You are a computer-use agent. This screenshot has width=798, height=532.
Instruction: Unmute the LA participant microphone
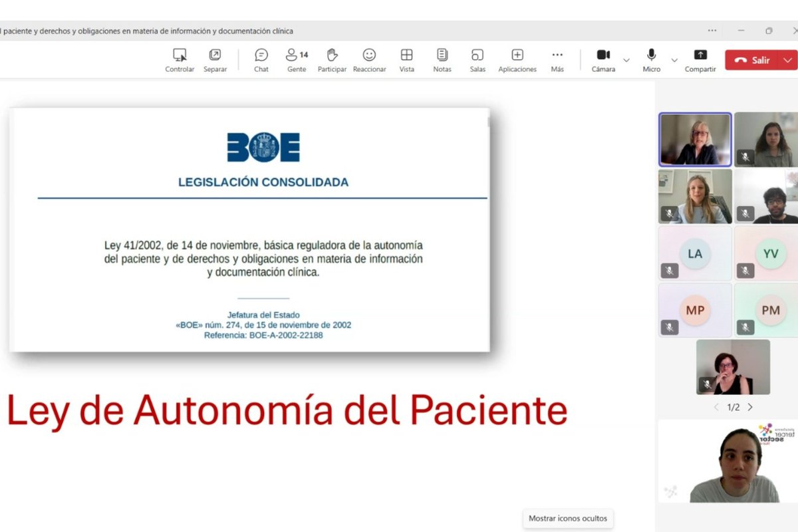pos(668,271)
